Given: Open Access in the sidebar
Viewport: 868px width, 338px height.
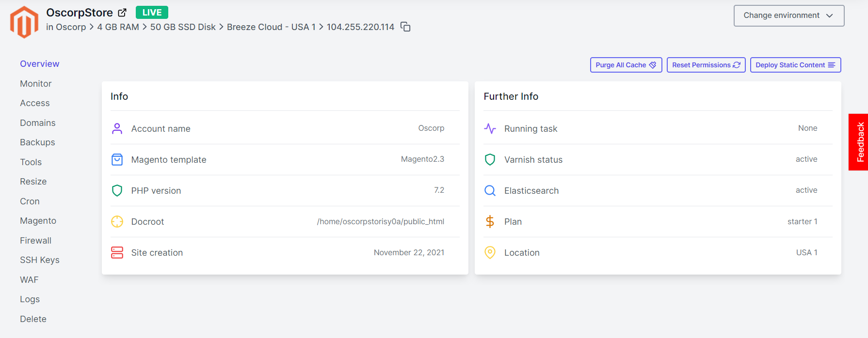Looking at the screenshot, I should (35, 103).
